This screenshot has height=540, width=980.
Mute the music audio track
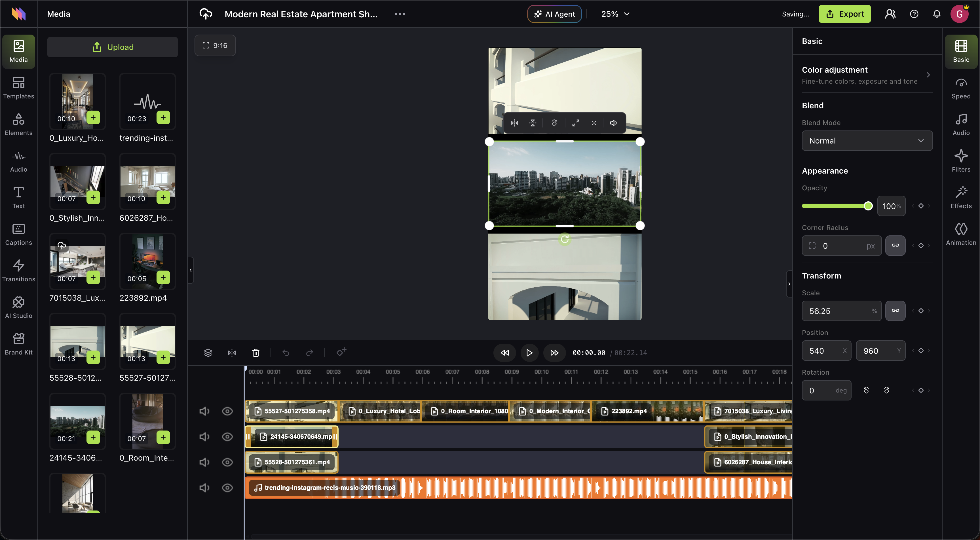click(204, 488)
